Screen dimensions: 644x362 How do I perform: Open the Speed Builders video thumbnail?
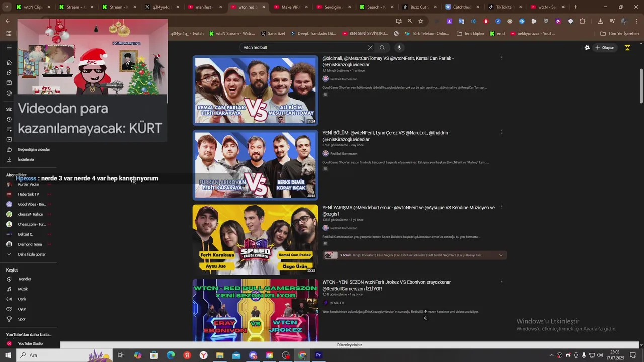tap(256, 239)
